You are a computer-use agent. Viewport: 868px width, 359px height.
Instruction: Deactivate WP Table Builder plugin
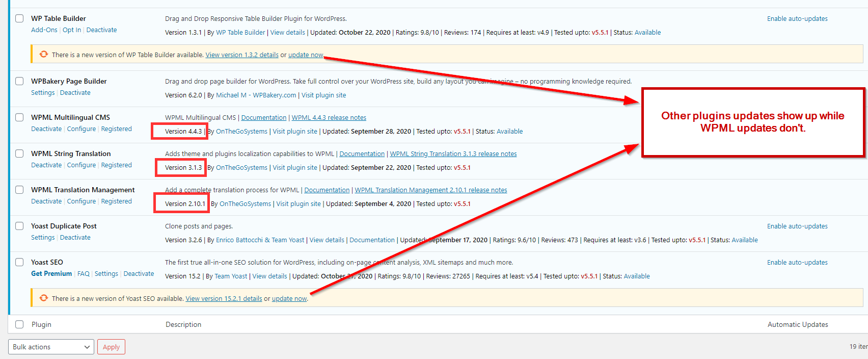click(x=101, y=30)
